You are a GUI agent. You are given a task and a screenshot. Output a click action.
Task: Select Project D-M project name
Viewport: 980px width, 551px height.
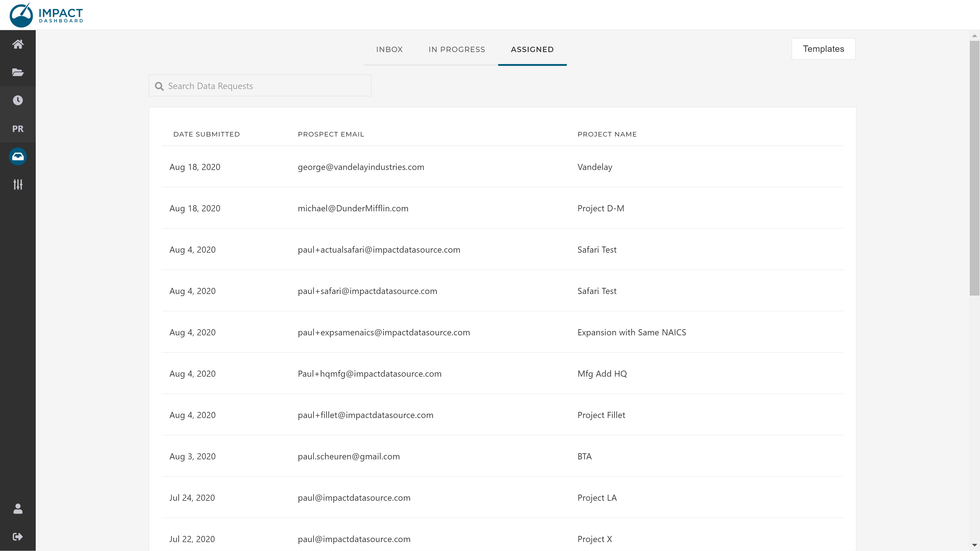[601, 209]
